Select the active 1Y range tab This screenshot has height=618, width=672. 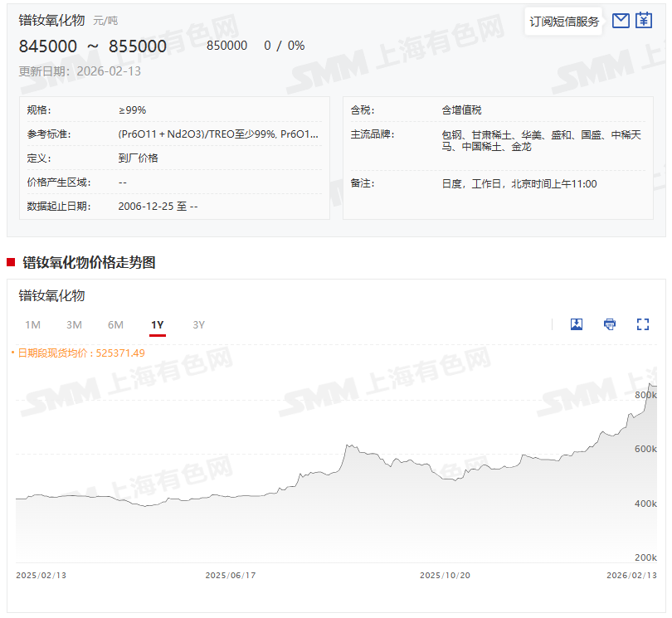[158, 324]
